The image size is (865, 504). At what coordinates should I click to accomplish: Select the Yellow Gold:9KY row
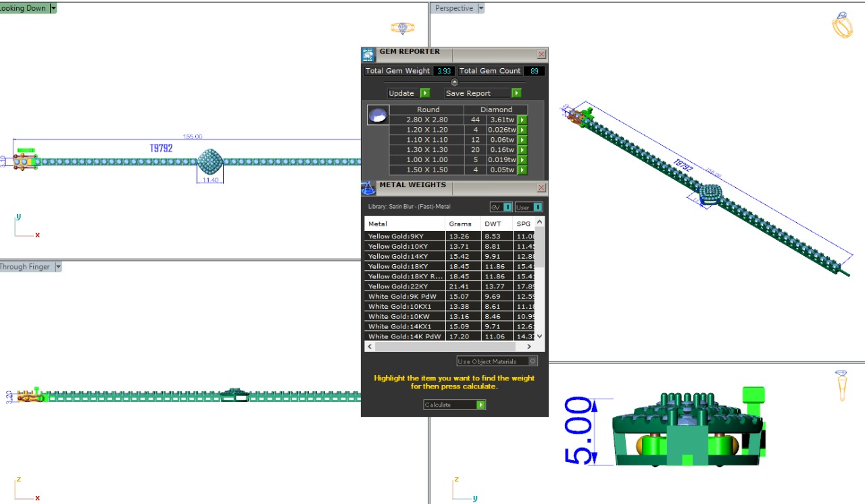pos(449,236)
